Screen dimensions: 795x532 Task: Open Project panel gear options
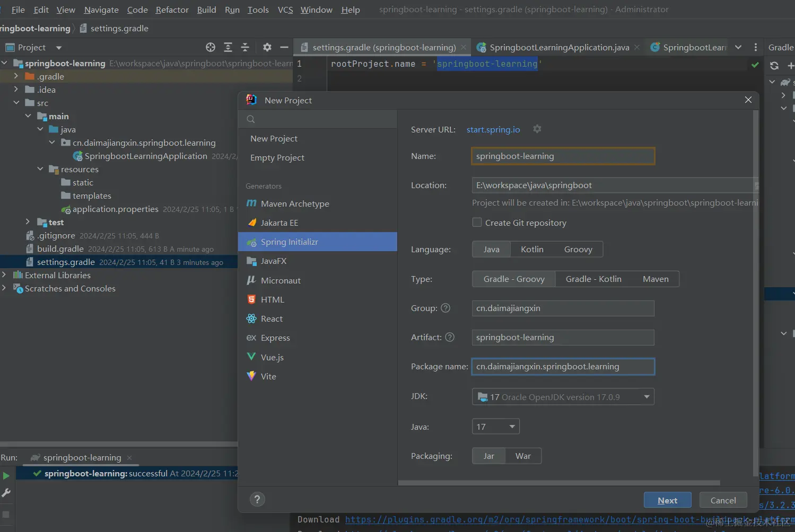pos(267,47)
